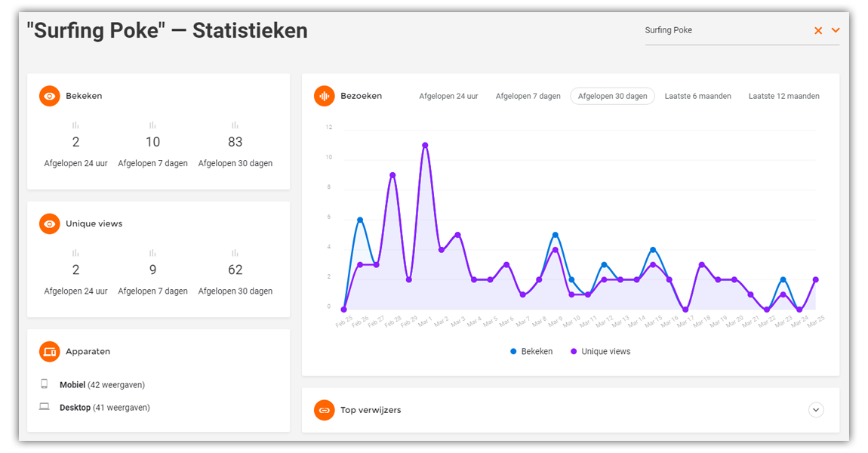The image size is (868, 453).
Task: Click the Top verwijzers link icon
Action: pos(325,410)
